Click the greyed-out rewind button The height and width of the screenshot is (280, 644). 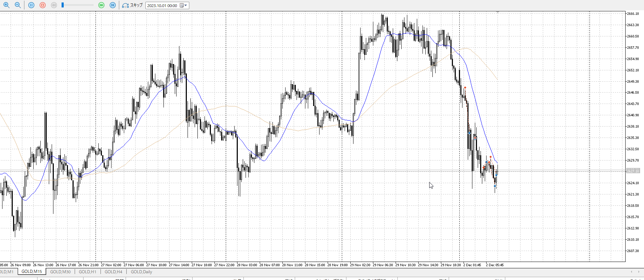pos(54,5)
